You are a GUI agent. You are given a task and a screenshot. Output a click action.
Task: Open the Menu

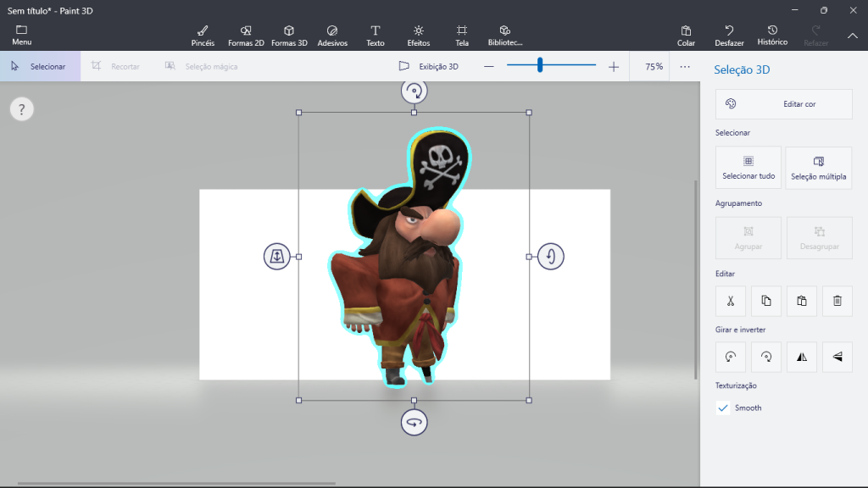pyautogui.click(x=20, y=36)
